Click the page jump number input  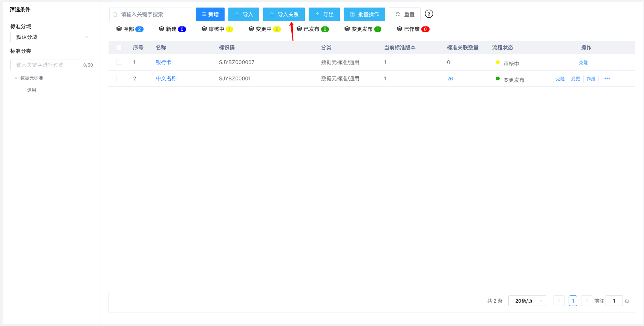(x=614, y=301)
